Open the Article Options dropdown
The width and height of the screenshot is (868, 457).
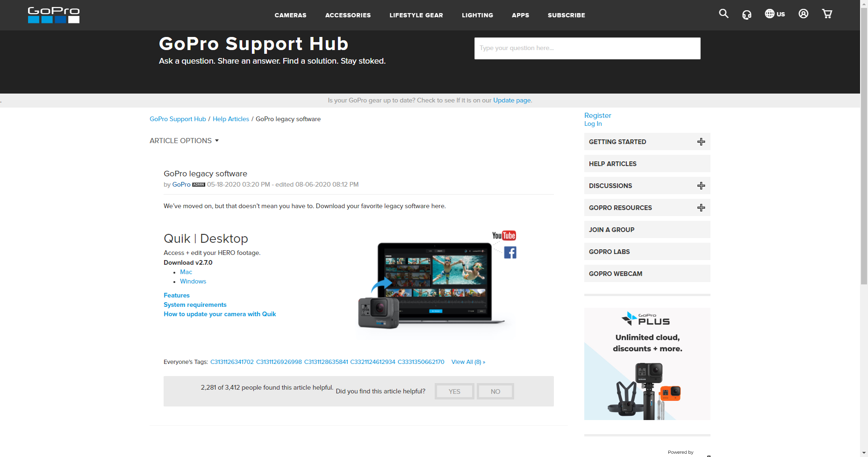click(x=184, y=141)
